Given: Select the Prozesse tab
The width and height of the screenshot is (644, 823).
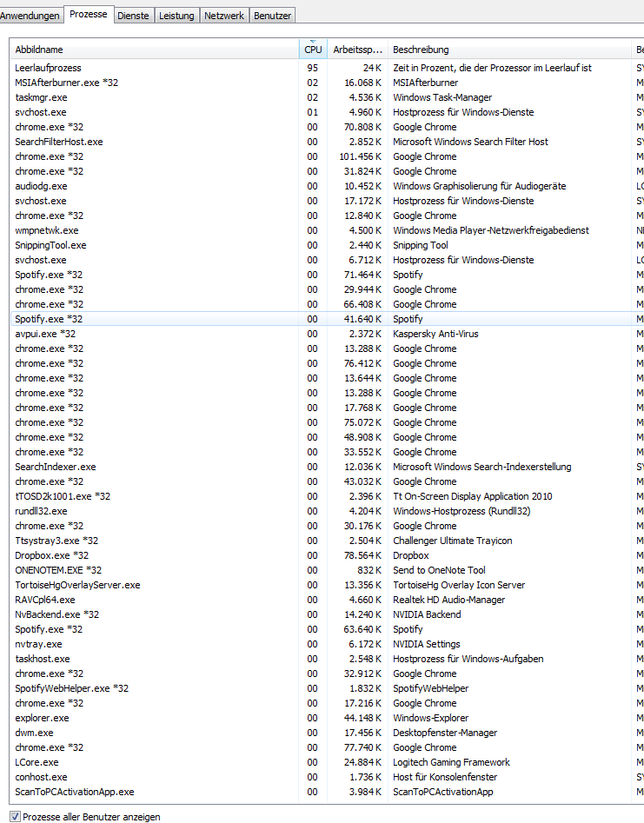Looking at the screenshot, I should [x=88, y=14].
